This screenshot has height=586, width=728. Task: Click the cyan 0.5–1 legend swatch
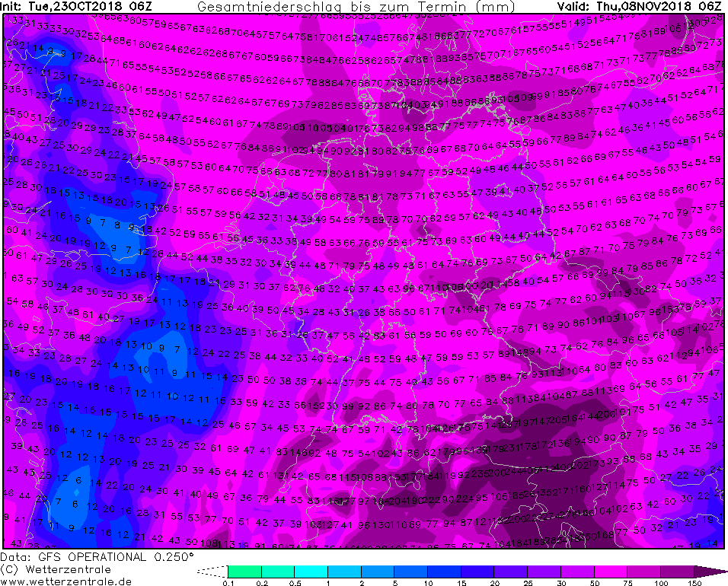311,571
